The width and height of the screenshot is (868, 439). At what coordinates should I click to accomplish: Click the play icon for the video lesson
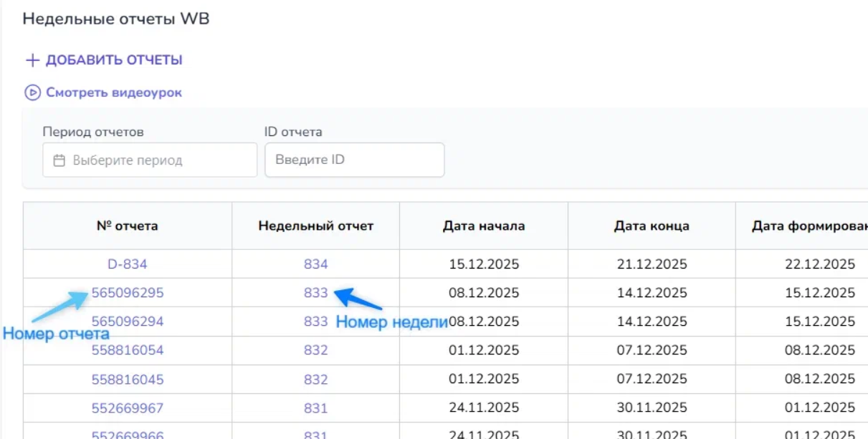click(32, 92)
